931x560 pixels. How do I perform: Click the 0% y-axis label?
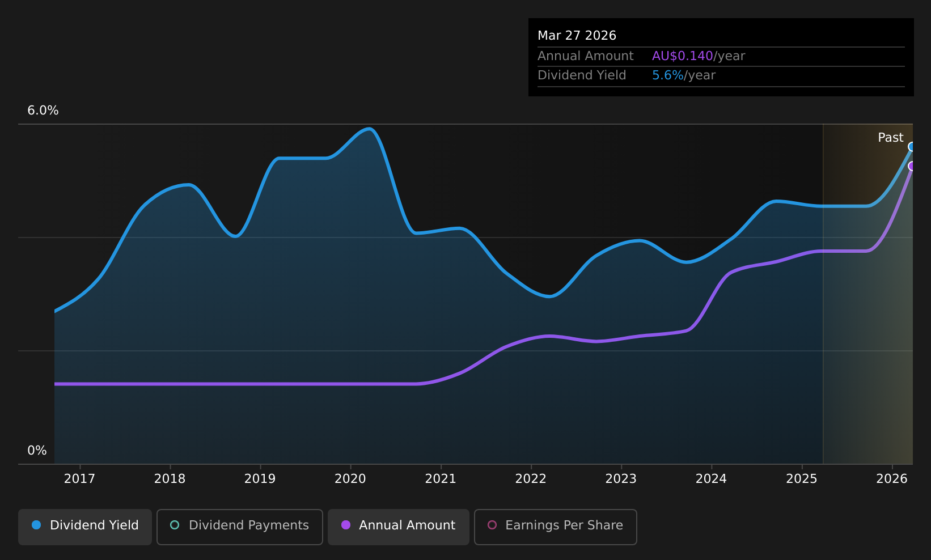point(37,451)
